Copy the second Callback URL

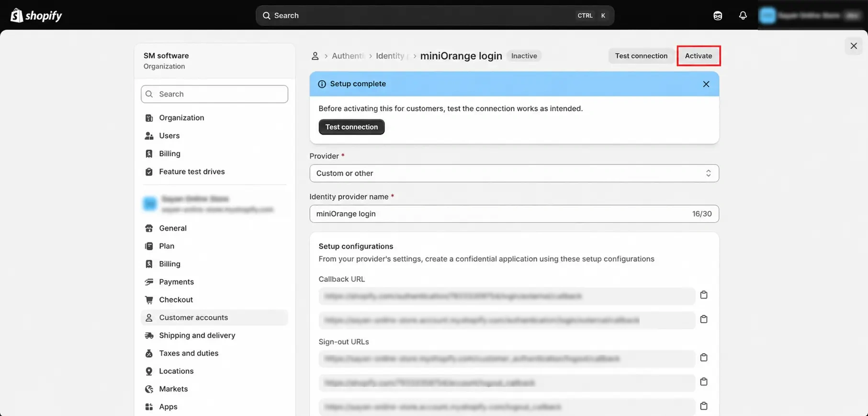(x=703, y=319)
